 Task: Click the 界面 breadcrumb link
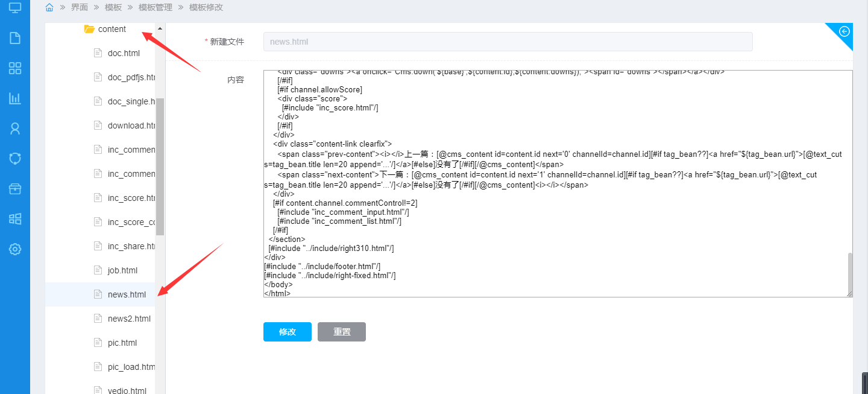click(x=79, y=7)
